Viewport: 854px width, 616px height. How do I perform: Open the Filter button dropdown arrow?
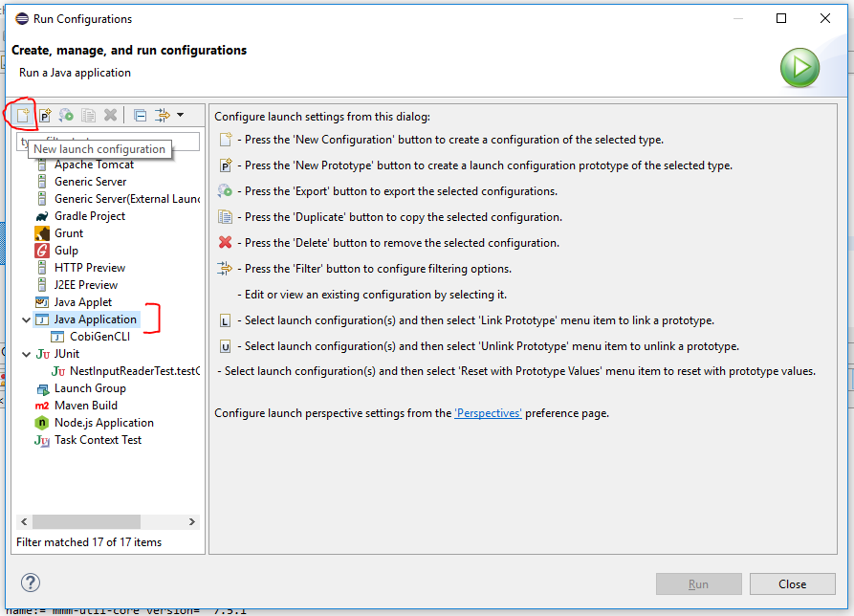[180, 115]
